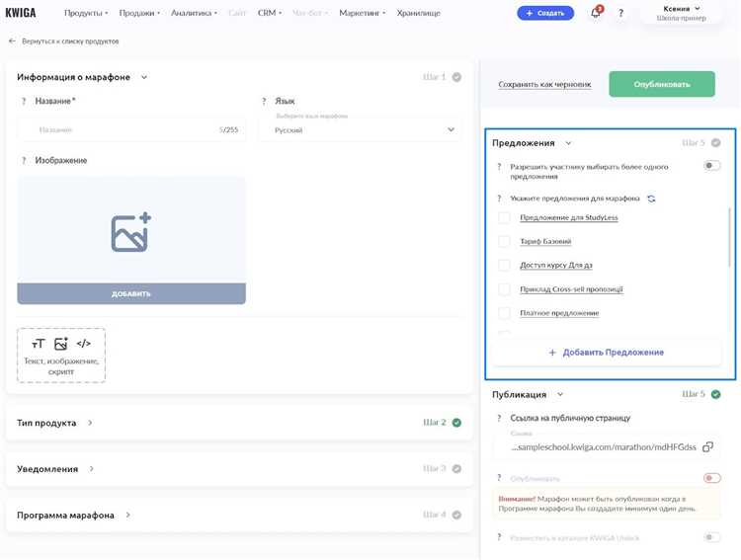Click Добавить Предложение button
Screen dimensions: 741x560
[607, 353]
